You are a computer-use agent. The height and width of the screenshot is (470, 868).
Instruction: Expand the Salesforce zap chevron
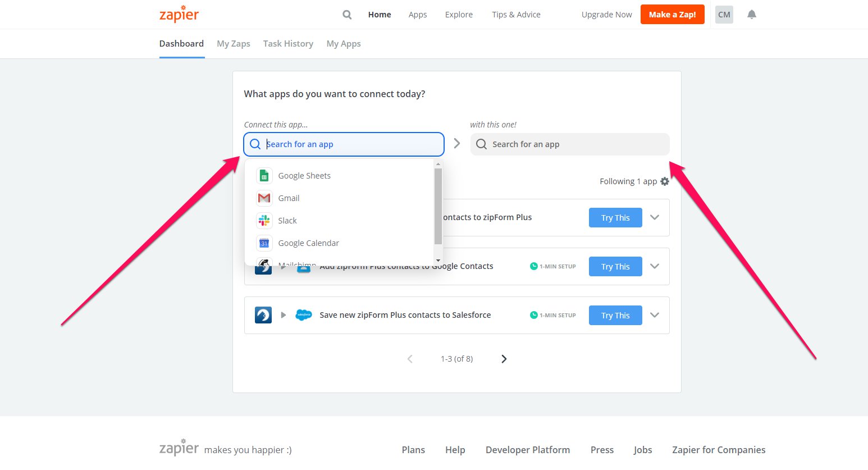coord(655,315)
